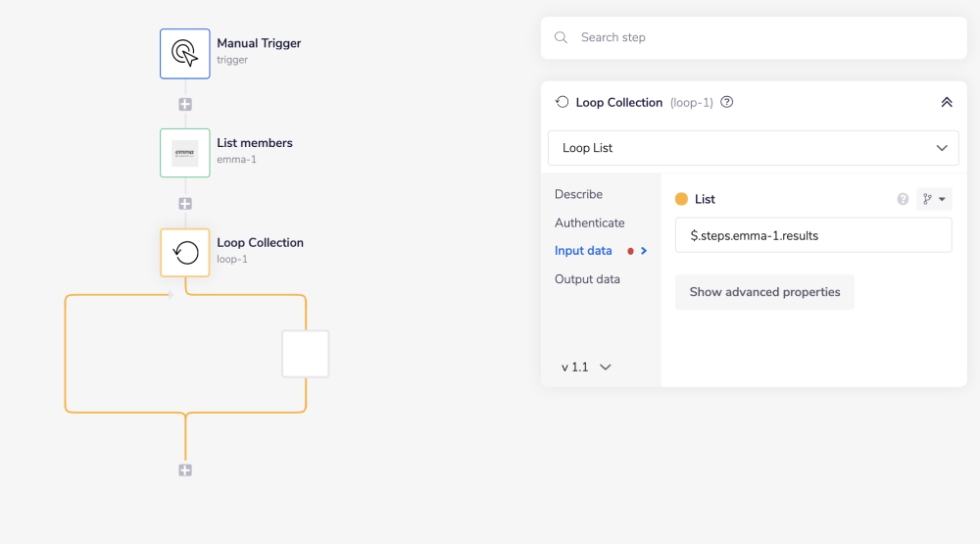980x544 pixels.
Task: Select the Loop Collection step icon
Action: point(184,253)
